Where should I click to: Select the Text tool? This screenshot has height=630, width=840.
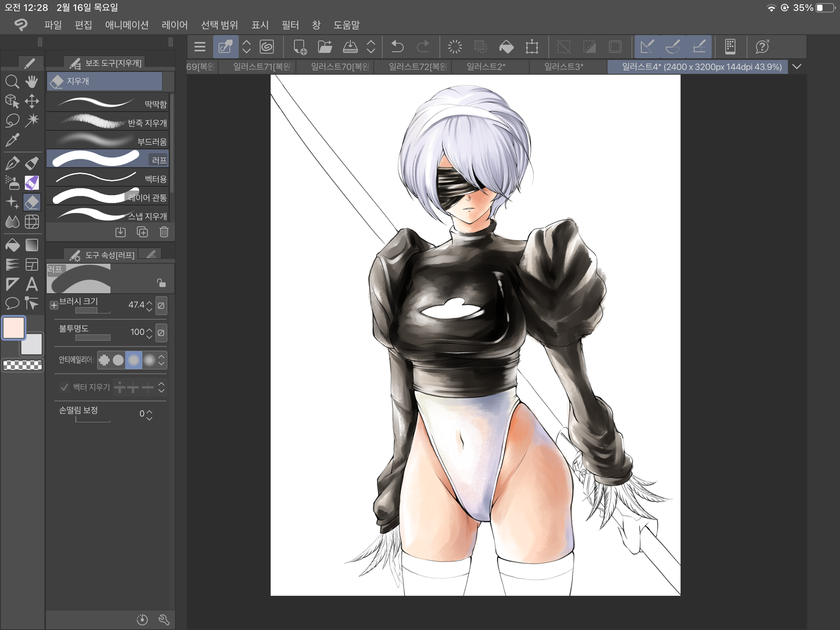[32, 284]
